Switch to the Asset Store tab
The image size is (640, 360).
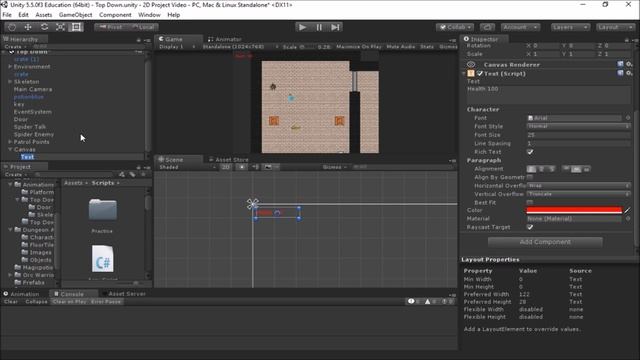(229, 160)
